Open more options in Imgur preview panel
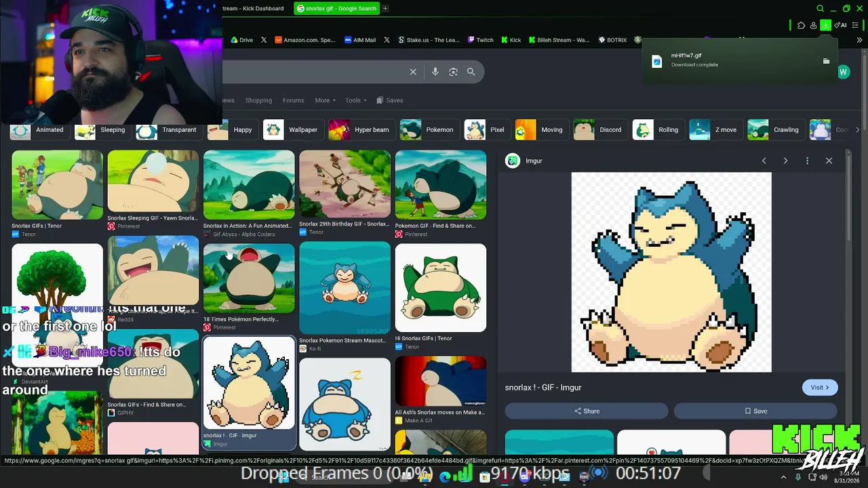Screen dimensions: 868x488 coord(807,161)
